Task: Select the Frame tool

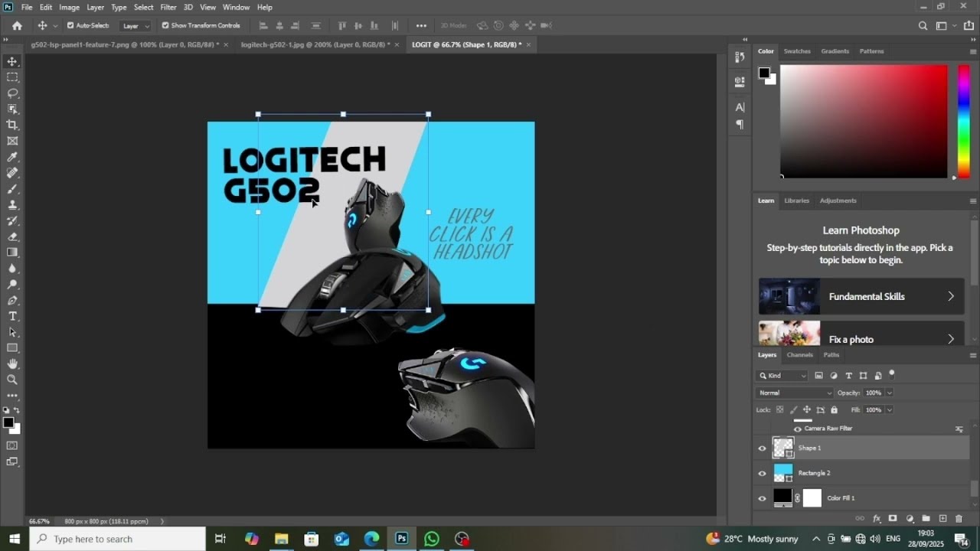Action: [x=12, y=141]
